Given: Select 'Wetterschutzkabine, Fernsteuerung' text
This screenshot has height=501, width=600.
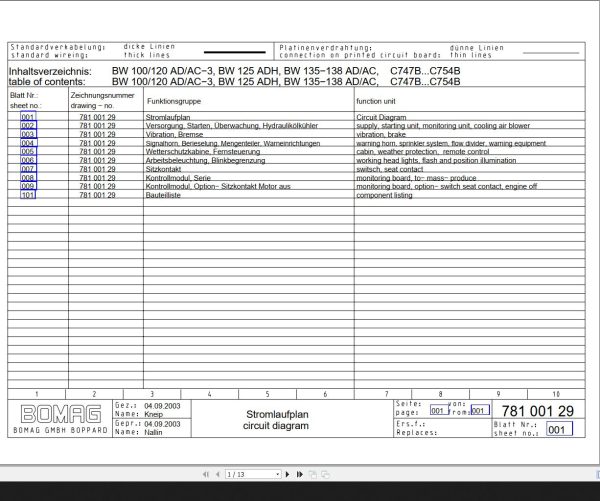Looking at the screenshot, I should (x=203, y=152).
